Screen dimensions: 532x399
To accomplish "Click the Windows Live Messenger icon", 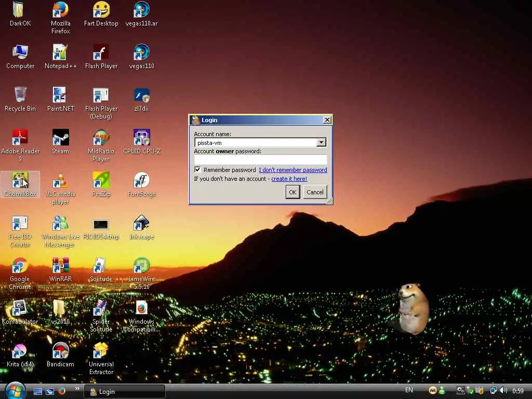I will pyautogui.click(x=60, y=223).
